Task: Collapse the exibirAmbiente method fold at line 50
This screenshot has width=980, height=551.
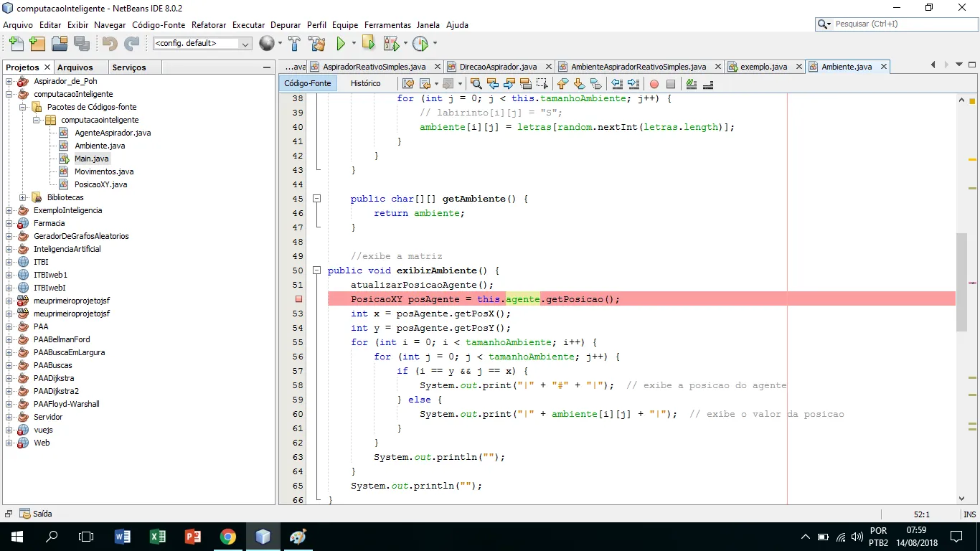Action: point(316,270)
